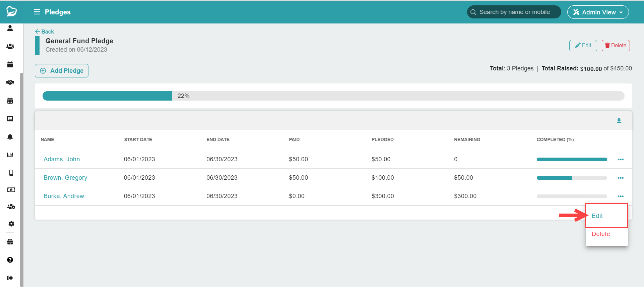The image size is (644, 287).
Task: Click Brown, Gregory completed progress bar
Action: coord(572,178)
